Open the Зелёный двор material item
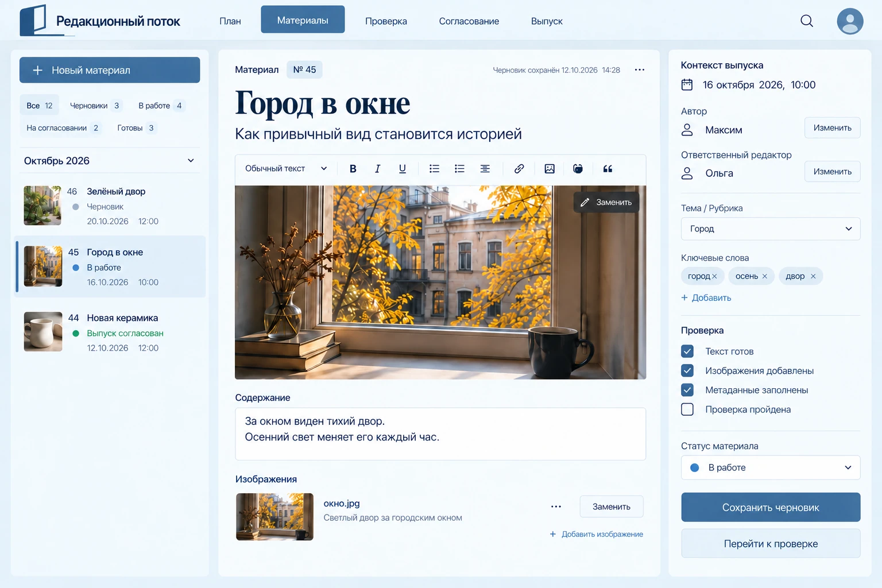The width and height of the screenshot is (882, 588). pyautogui.click(x=109, y=206)
